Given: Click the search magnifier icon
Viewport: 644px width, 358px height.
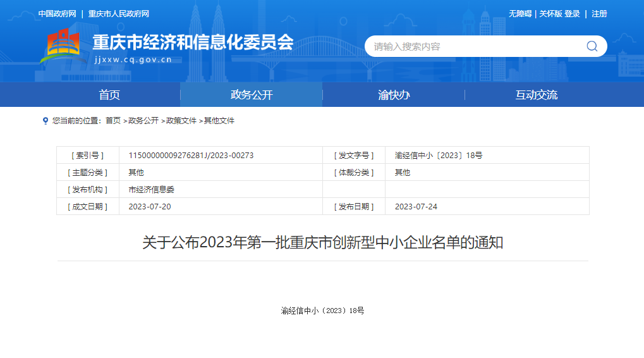Looking at the screenshot, I should (x=592, y=46).
